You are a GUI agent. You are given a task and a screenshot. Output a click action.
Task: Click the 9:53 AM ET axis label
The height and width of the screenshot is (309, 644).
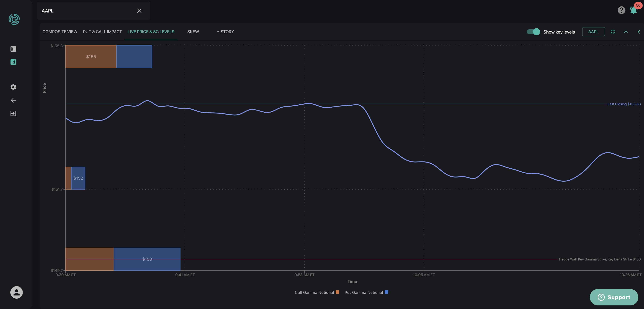coord(304,275)
